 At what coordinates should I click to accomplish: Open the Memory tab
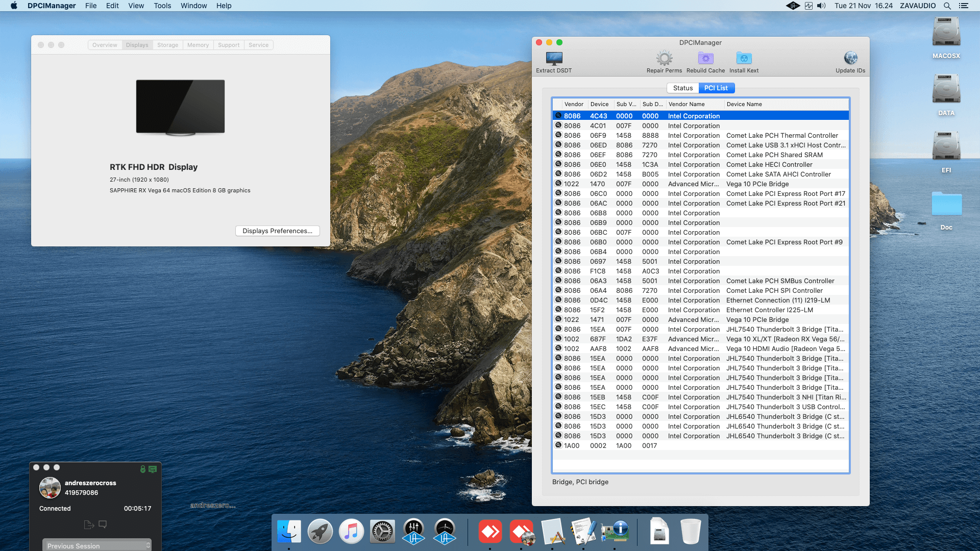(198, 45)
